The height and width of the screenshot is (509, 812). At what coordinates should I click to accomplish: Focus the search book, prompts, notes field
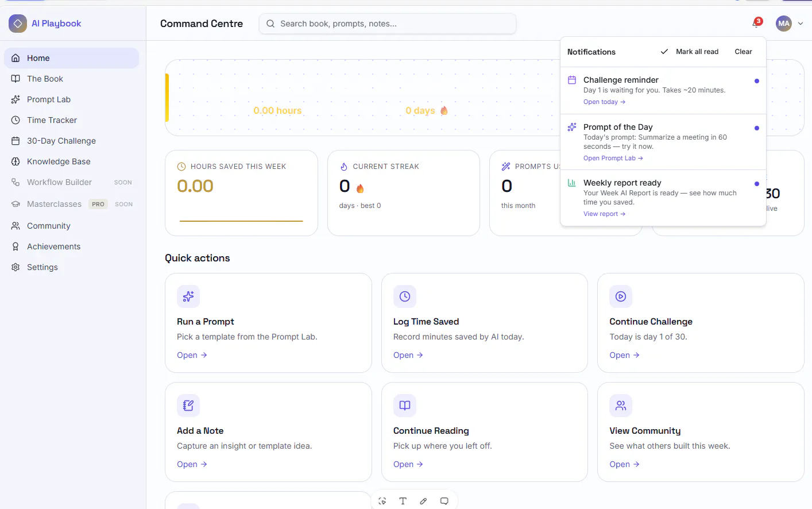pos(388,24)
